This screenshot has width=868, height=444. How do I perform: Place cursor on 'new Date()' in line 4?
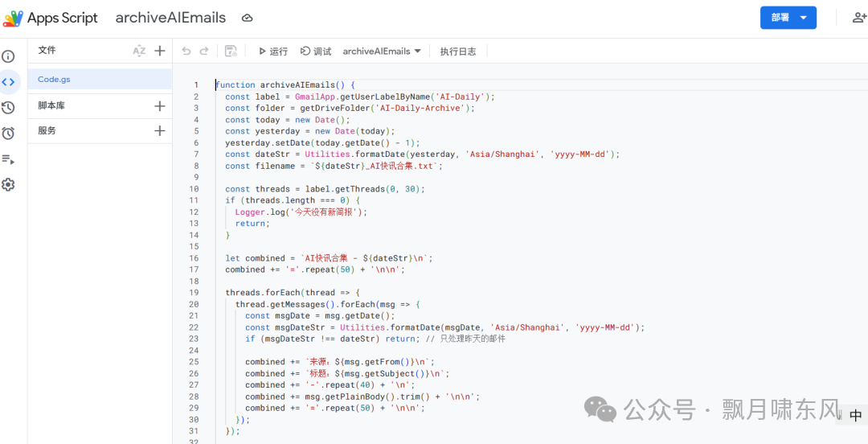coord(321,120)
